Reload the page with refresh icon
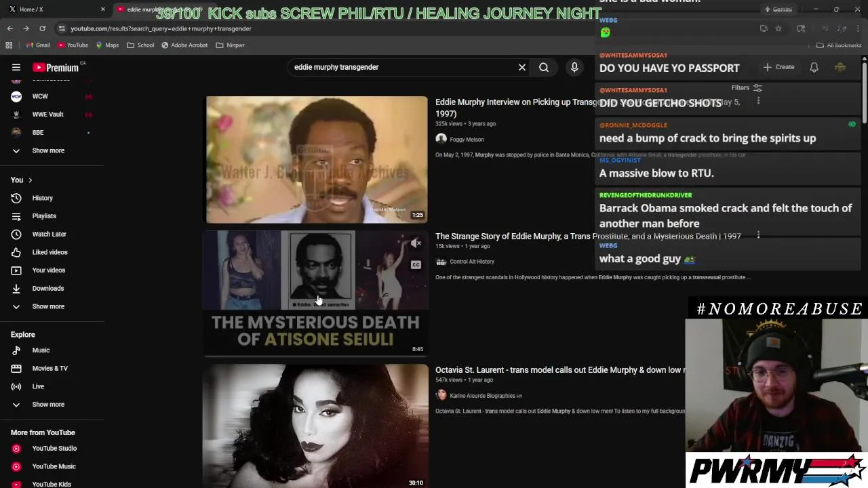The height and width of the screenshot is (488, 868). [x=42, y=28]
